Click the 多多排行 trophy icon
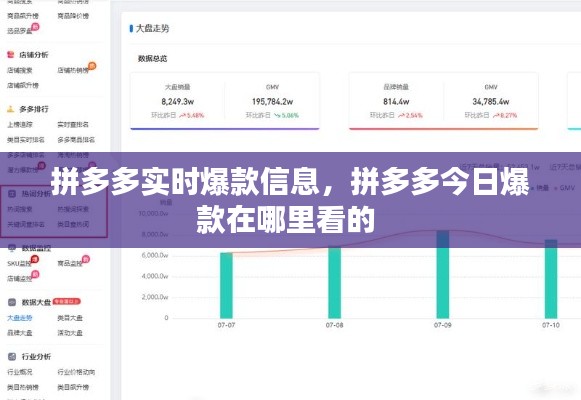Screen dimensions: 581x400 (x=11, y=109)
